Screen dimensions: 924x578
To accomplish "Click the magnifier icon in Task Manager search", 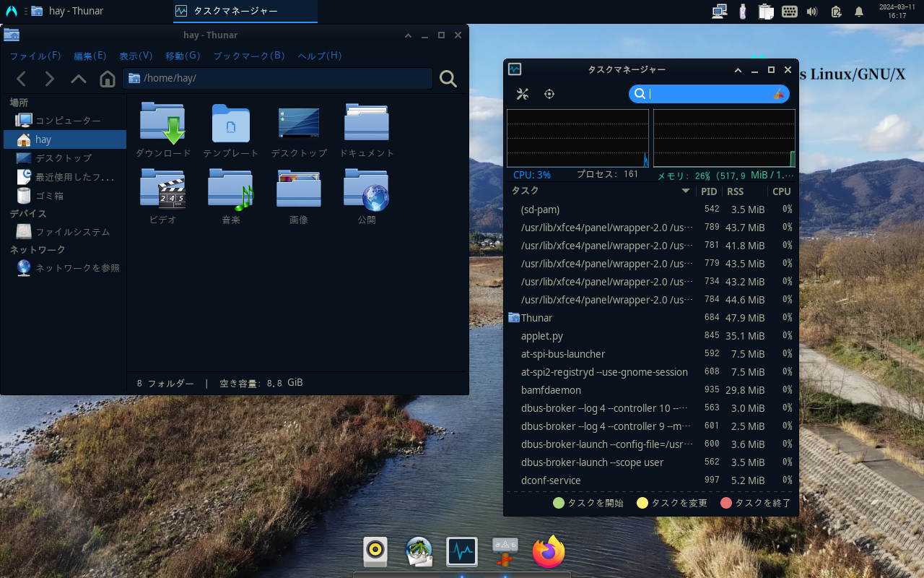I will [640, 94].
